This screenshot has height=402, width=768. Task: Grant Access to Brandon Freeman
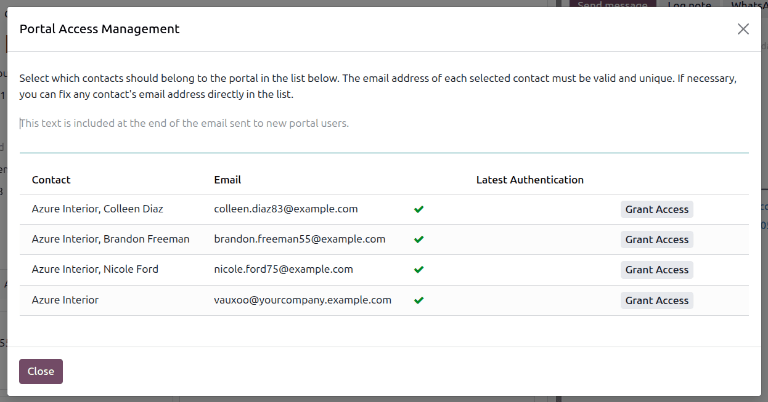pyautogui.click(x=656, y=240)
